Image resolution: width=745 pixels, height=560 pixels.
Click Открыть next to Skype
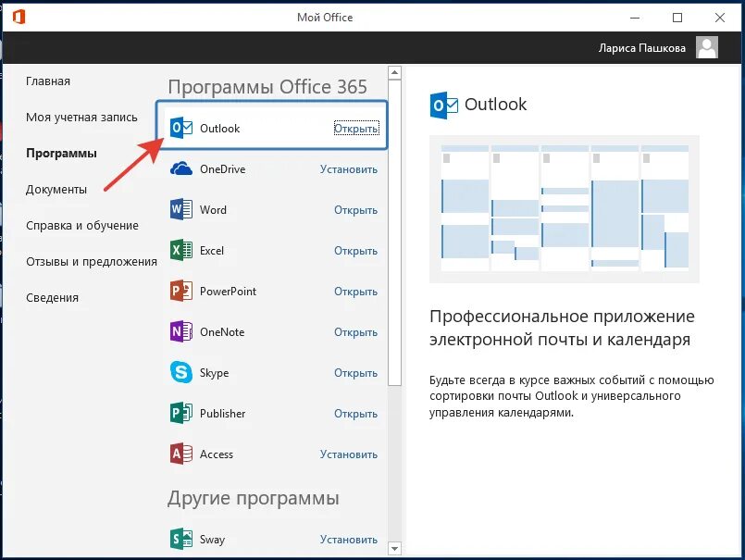pos(356,373)
